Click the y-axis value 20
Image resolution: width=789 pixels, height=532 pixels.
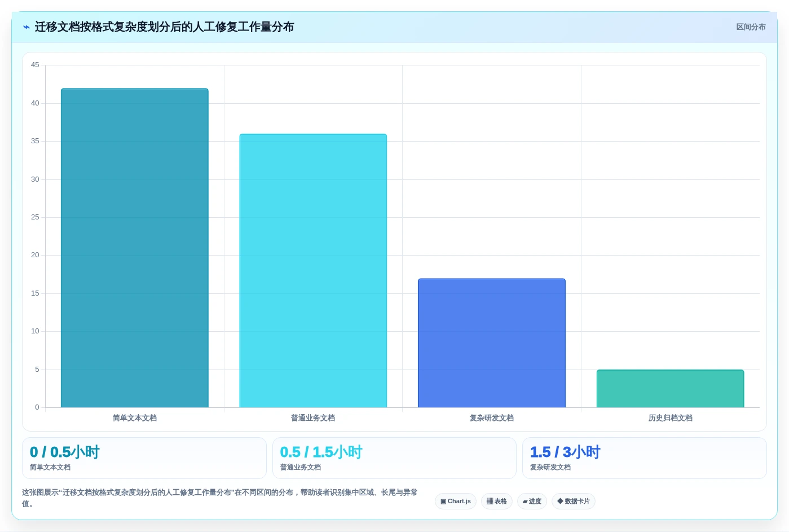(x=35, y=255)
